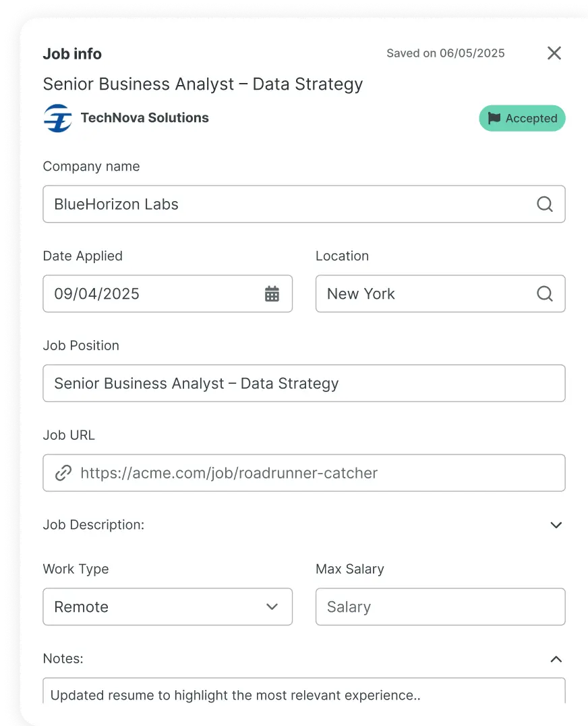The width and height of the screenshot is (588, 726).
Task: Open the calendar icon in Date Applied
Action: pyautogui.click(x=272, y=294)
